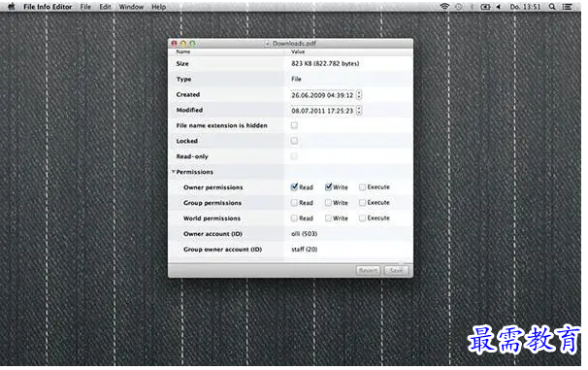Close the Downloads.pdf window
The height and width of the screenshot is (370, 588).
tap(174, 44)
